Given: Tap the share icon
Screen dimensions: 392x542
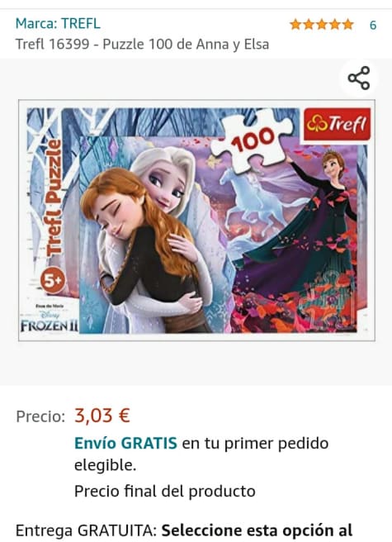Looking at the screenshot, I should [x=359, y=78].
